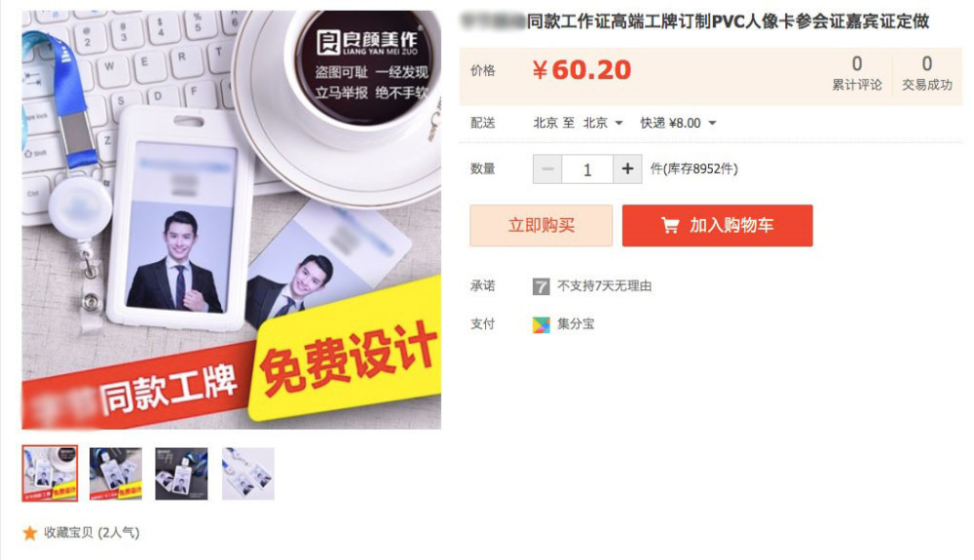The width and height of the screenshot is (974, 560).
Task: Open 交易成功 successful transactions count
Action: click(x=927, y=73)
